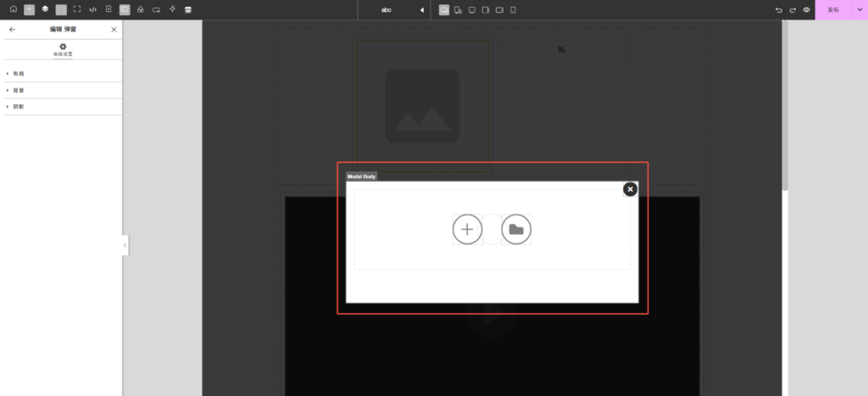Click the fullscreen frame icon in toolbar
The image size is (868, 396).
pyautogui.click(x=76, y=9)
